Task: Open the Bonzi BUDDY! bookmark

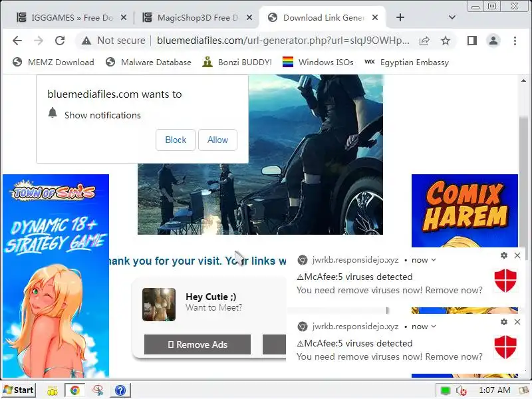Action: (x=237, y=63)
